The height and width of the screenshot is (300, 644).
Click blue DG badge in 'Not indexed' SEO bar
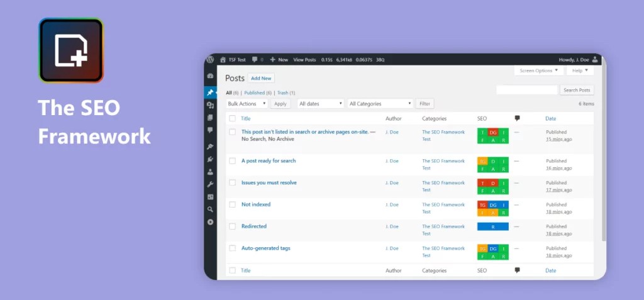pos(493,204)
